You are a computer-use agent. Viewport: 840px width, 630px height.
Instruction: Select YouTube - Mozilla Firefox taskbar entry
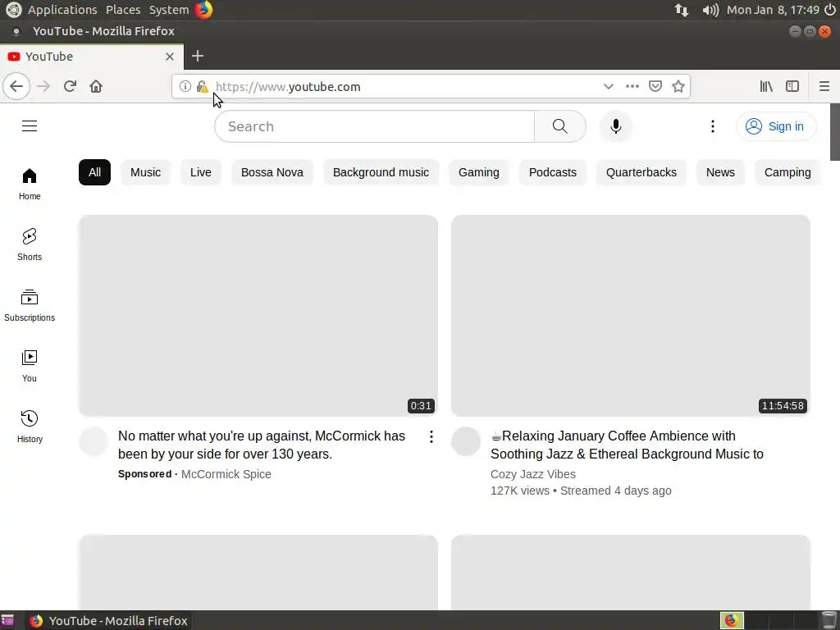pos(109,621)
